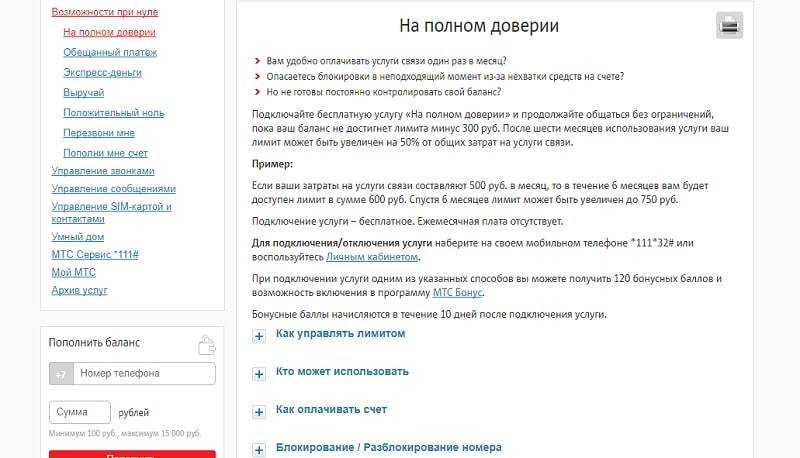
Task: Open Блокирование / Разблокирование номера heading
Action: coord(389,447)
